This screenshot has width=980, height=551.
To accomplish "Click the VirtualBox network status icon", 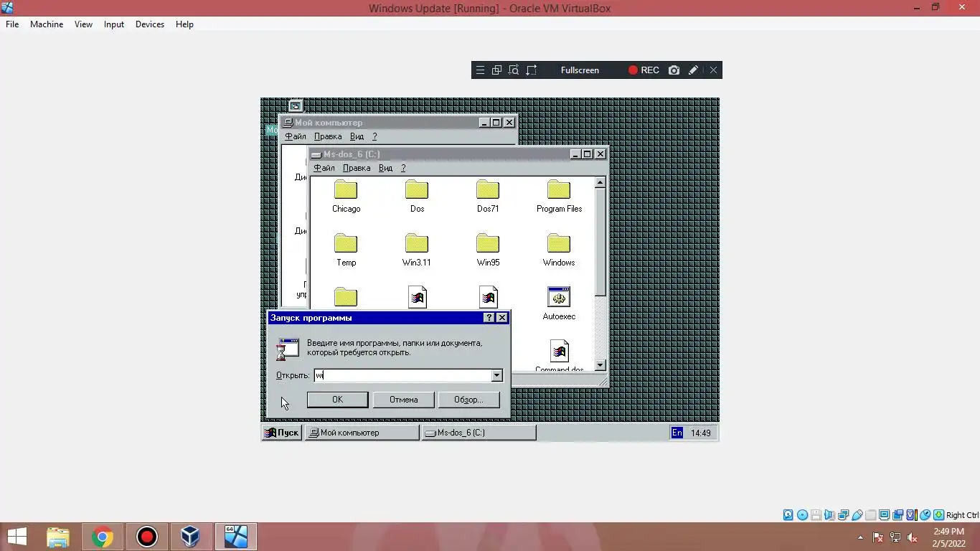I will (844, 515).
